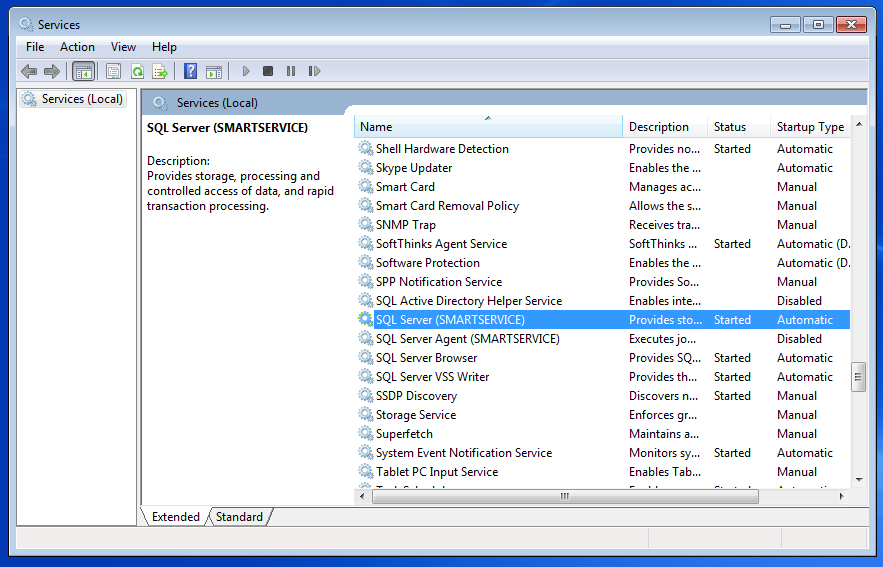Click the Start Service play icon
The height and width of the screenshot is (567, 883).
point(246,71)
